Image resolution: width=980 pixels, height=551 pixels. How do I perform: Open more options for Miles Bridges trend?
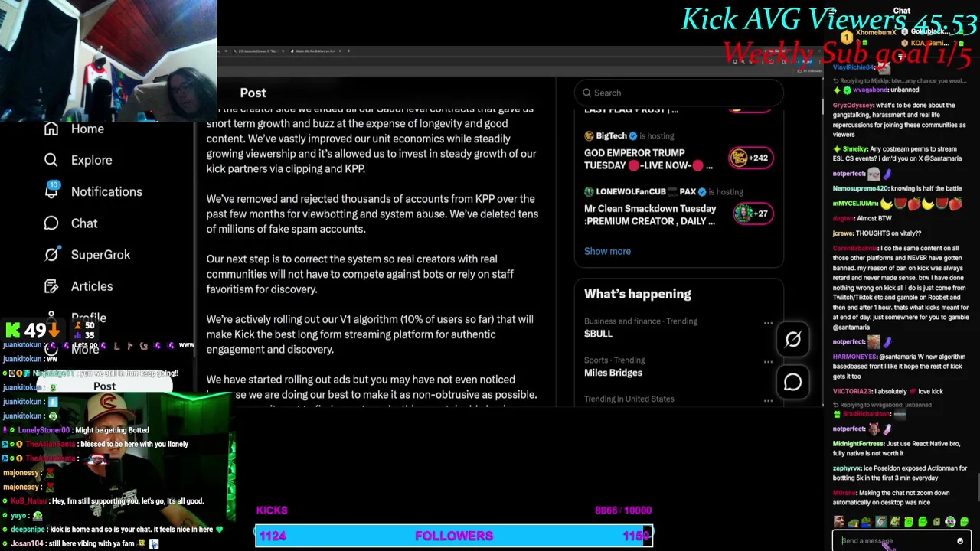tap(768, 362)
